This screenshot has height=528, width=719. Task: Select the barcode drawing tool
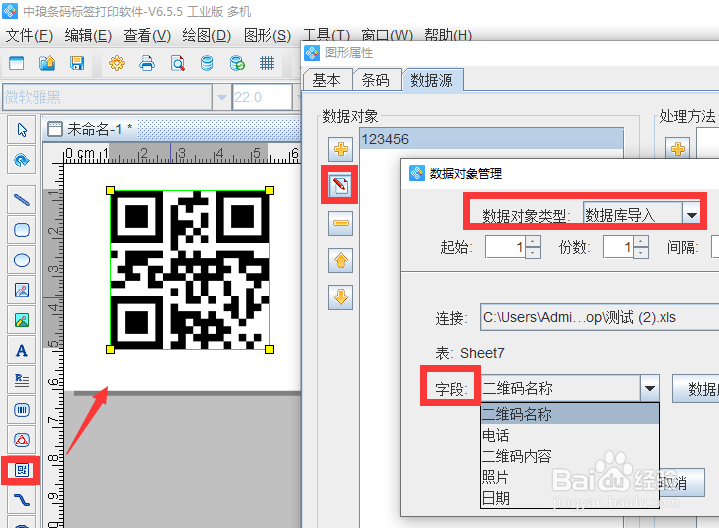(x=22, y=410)
